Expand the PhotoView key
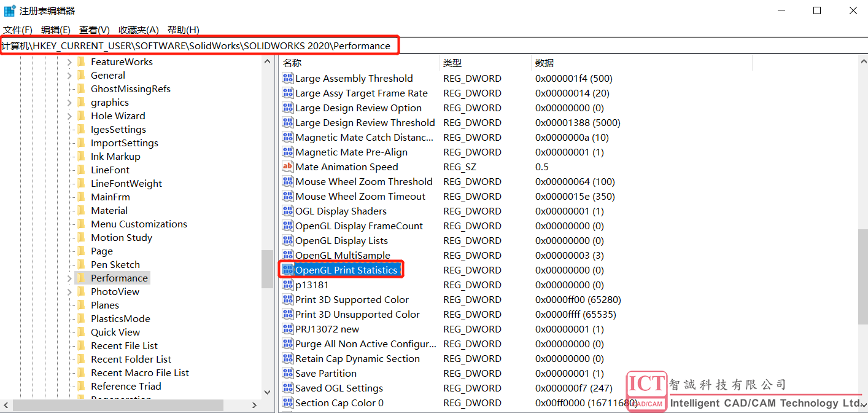The width and height of the screenshot is (868, 413). [x=69, y=292]
